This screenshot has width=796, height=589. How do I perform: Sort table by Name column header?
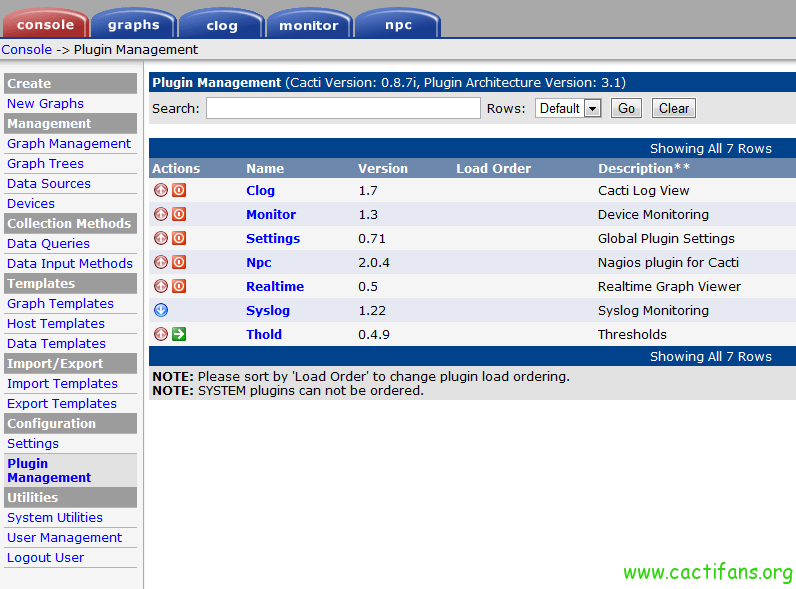[x=265, y=169]
